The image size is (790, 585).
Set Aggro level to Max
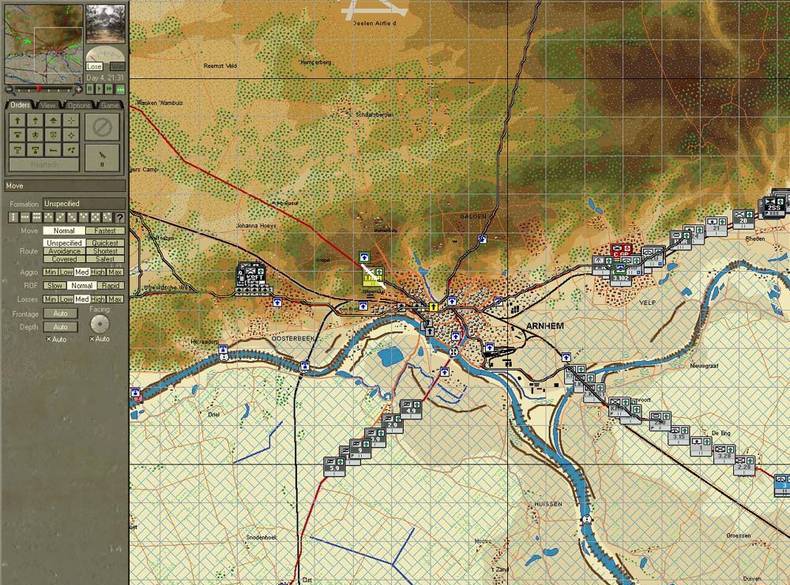pyautogui.click(x=116, y=272)
